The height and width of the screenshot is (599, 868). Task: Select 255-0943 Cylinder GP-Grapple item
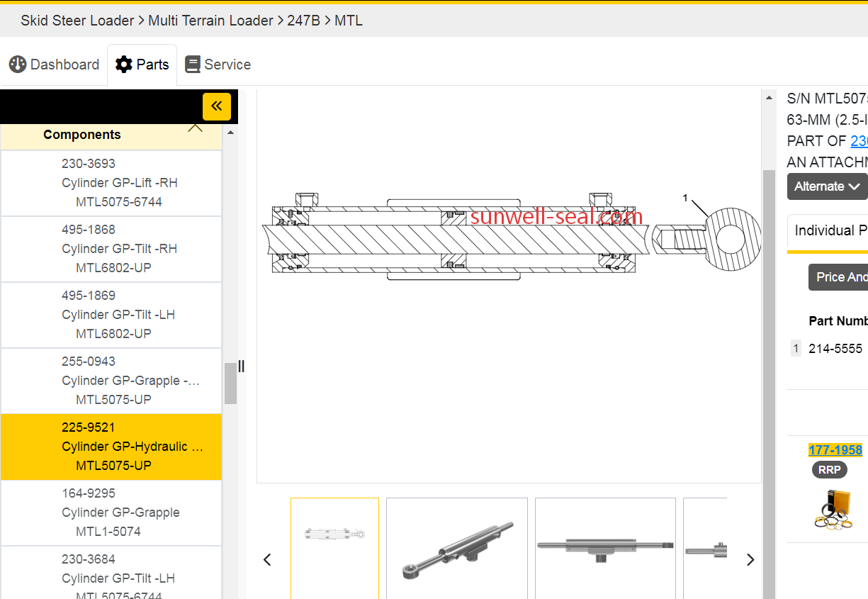111,381
